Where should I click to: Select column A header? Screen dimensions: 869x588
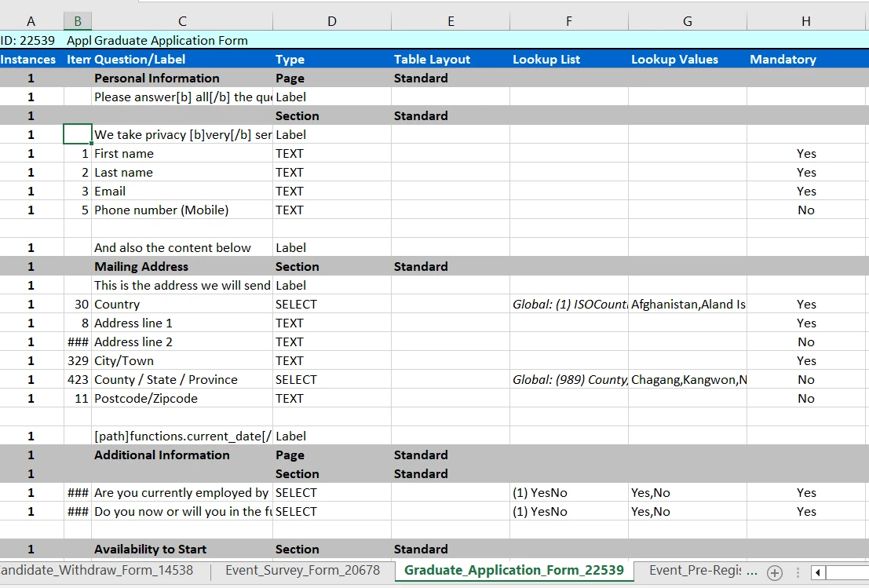coord(31,21)
